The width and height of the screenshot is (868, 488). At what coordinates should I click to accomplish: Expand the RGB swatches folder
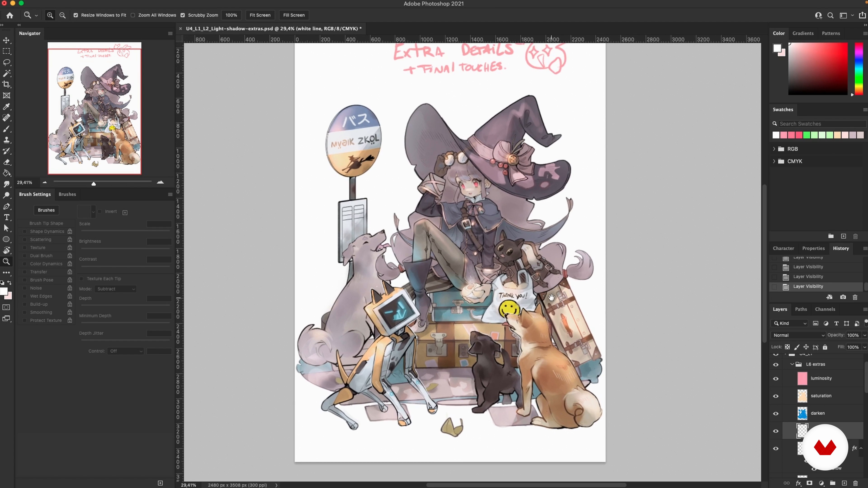pos(774,149)
